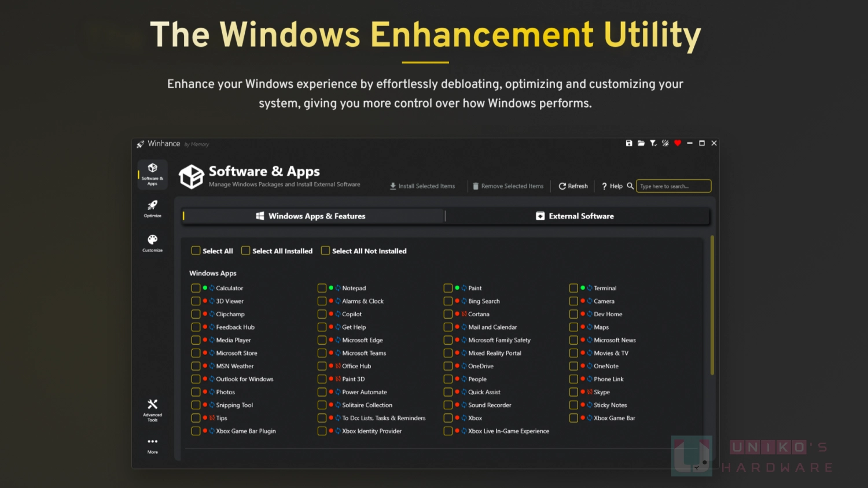
Task: Click Remove Selected Items
Action: point(508,186)
